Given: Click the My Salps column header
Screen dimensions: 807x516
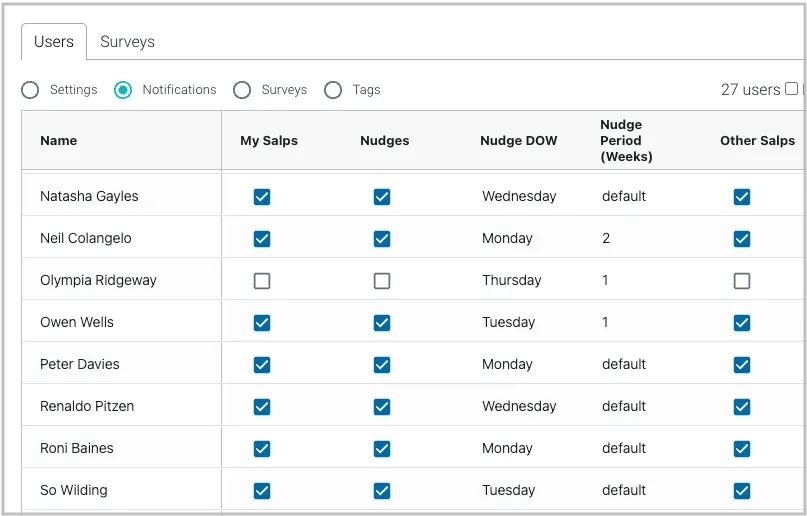Looking at the screenshot, I should click(x=269, y=140).
